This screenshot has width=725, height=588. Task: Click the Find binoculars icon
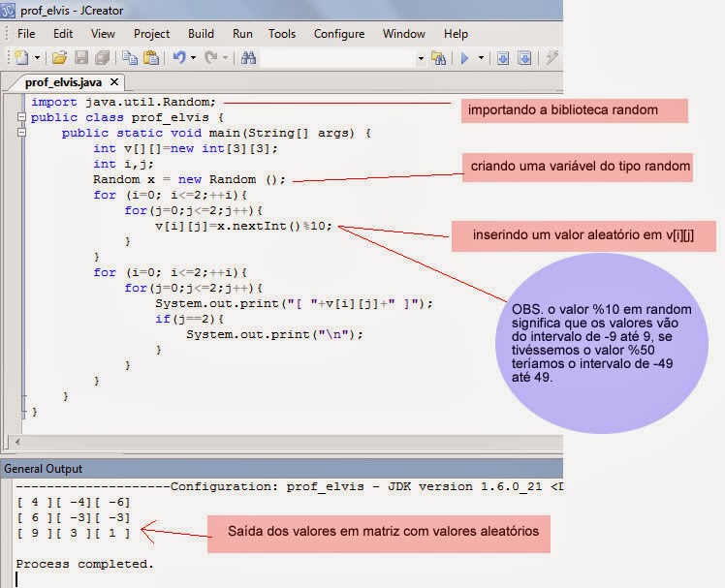click(248, 58)
